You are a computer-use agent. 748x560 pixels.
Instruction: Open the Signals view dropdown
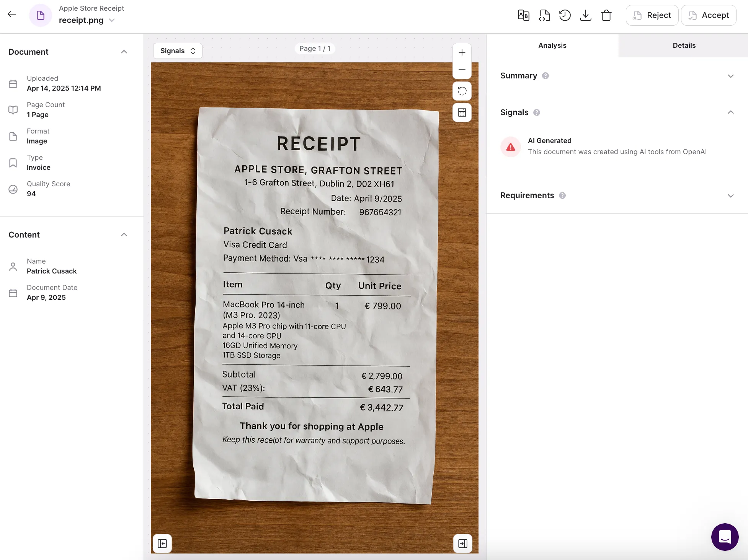[x=178, y=51]
